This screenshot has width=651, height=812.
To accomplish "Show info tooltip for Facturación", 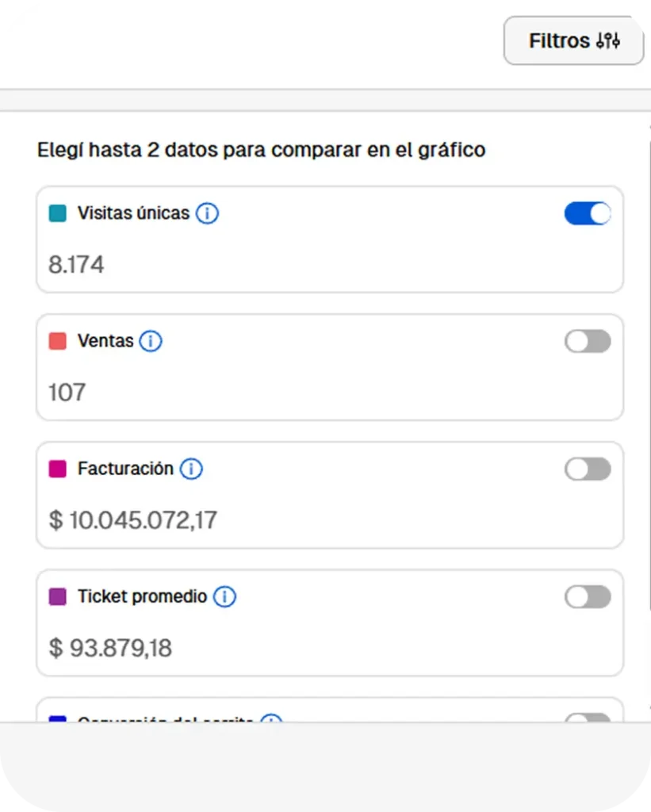I will [x=191, y=469].
